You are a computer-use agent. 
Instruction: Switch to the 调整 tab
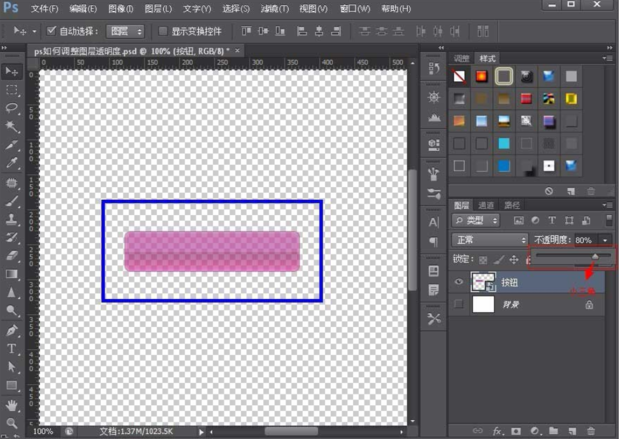(x=461, y=59)
